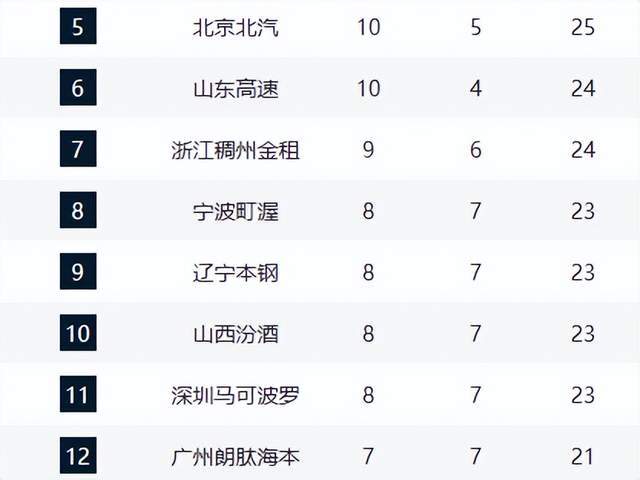Click the 浙江稠州金租 team name
The width and height of the screenshot is (640, 480).
(x=235, y=150)
